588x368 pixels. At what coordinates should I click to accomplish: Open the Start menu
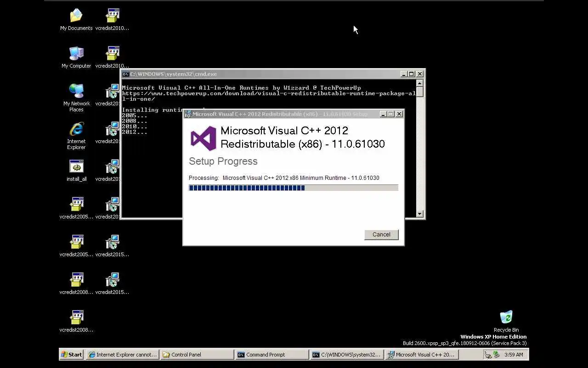click(72, 355)
